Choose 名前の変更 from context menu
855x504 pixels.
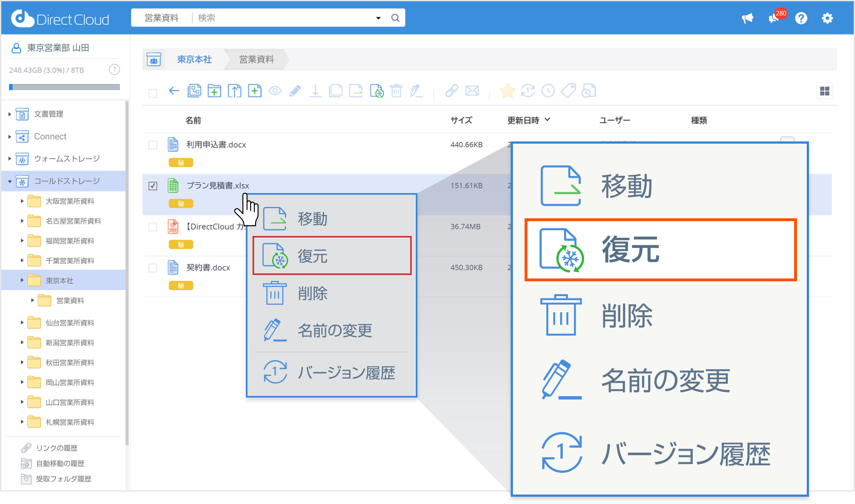point(334,330)
